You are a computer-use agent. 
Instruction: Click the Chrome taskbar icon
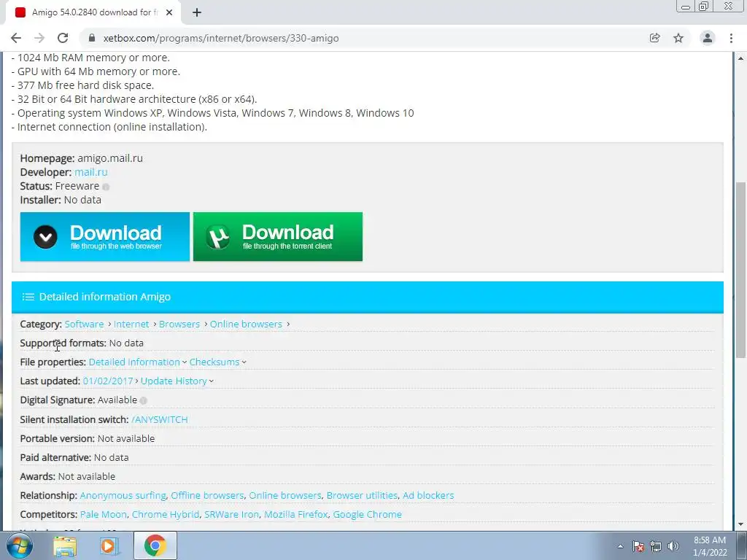[155, 545]
